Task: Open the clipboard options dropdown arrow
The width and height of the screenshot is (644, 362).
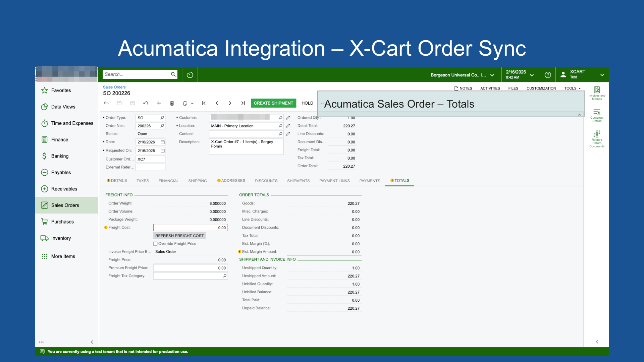Action: point(192,104)
